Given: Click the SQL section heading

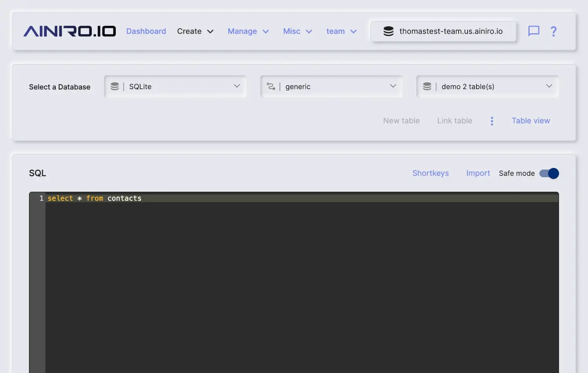Looking at the screenshot, I should click(38, 173).
